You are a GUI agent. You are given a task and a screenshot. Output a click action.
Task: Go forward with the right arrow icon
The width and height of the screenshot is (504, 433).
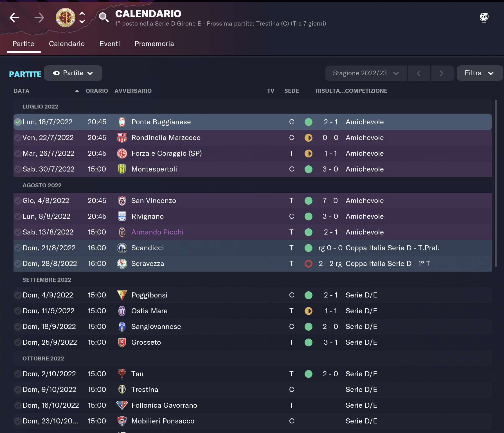pos(39,18)
